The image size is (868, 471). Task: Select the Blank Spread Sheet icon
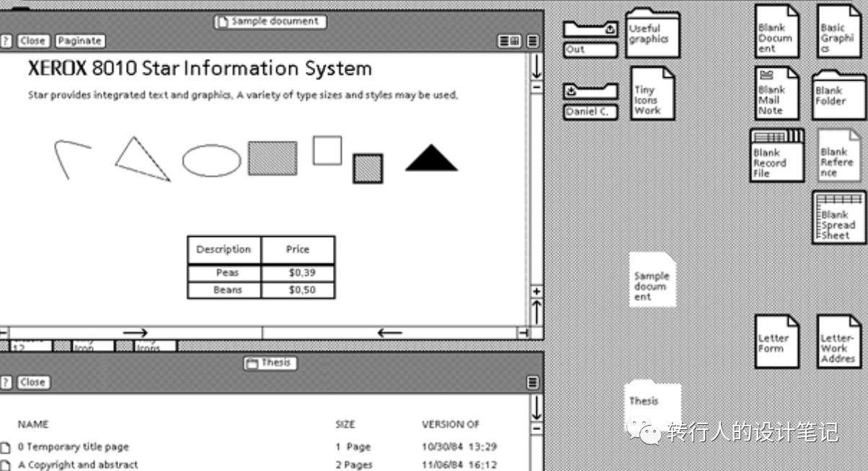pyautogui.click(x=838, y=217)
